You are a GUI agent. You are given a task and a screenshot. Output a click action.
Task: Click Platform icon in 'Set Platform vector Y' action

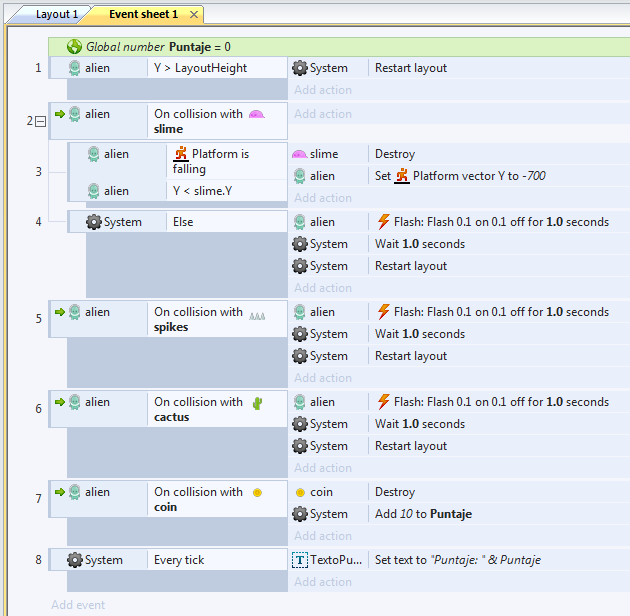tap(402, 176)
